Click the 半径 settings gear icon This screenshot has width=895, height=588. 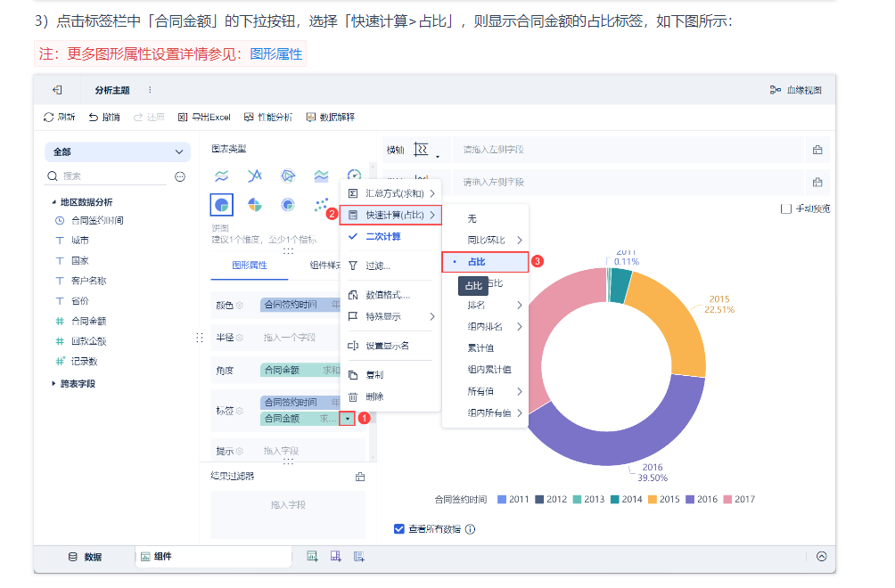click(240, 338)
